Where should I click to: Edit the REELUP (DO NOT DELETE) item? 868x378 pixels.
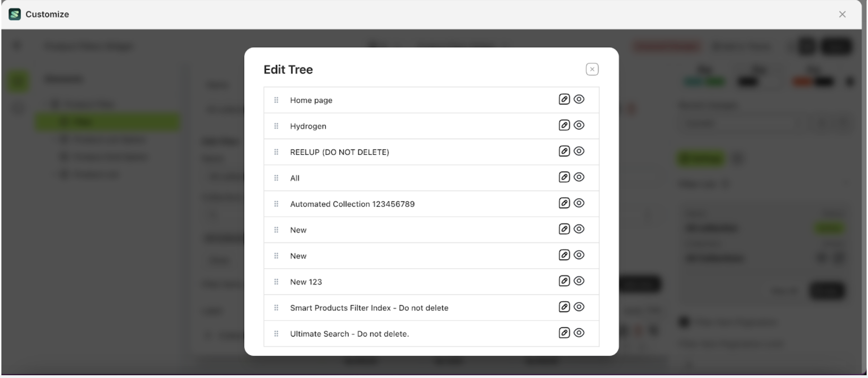pos(564,151)
